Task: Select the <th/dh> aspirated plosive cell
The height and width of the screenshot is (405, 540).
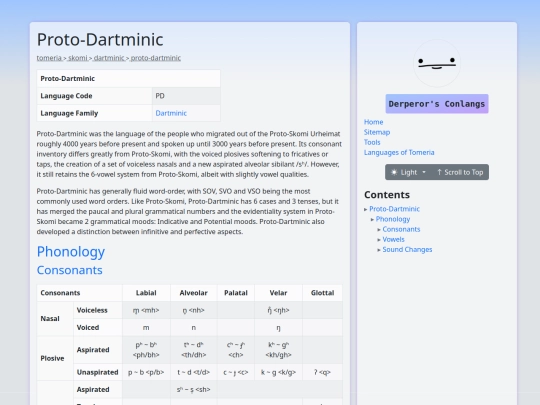Action: pyautogui.click(x=193, y=350)
